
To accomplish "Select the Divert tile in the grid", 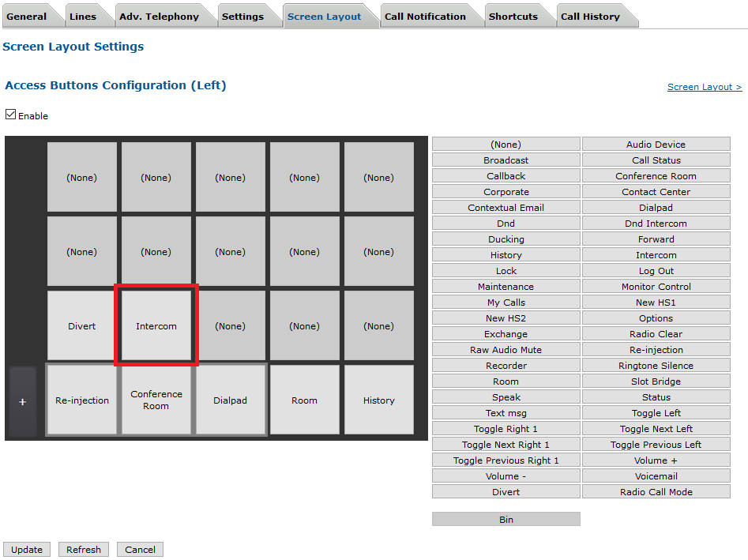I will (82, 326).
